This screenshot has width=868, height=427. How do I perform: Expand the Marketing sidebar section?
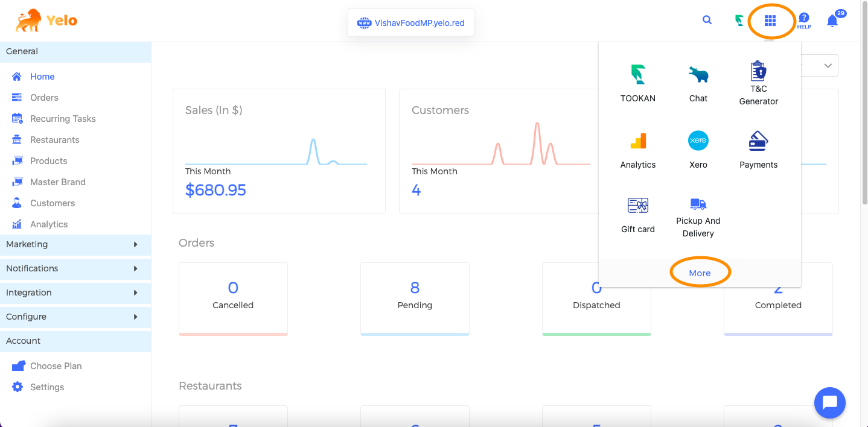tap(75, 244)
